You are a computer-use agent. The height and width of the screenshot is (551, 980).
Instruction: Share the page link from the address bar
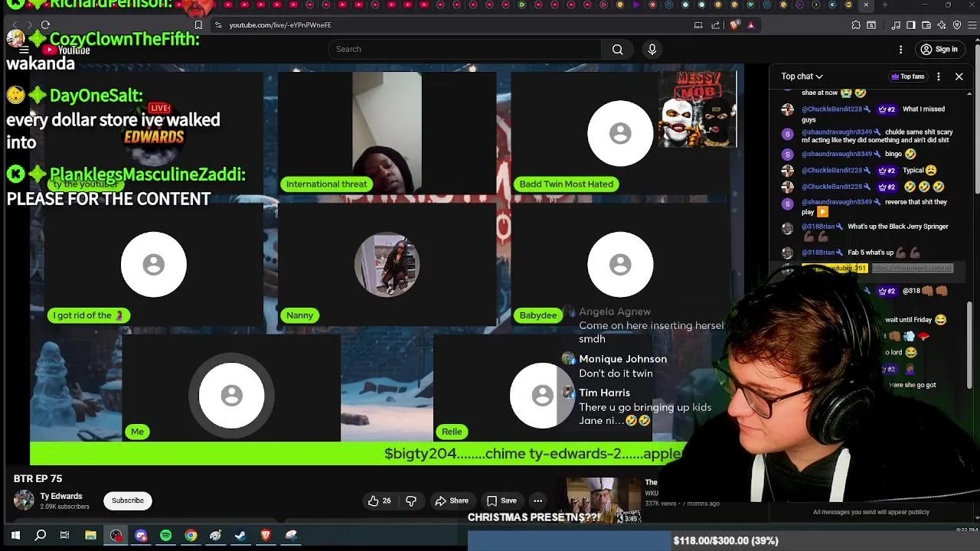(716, 24)
